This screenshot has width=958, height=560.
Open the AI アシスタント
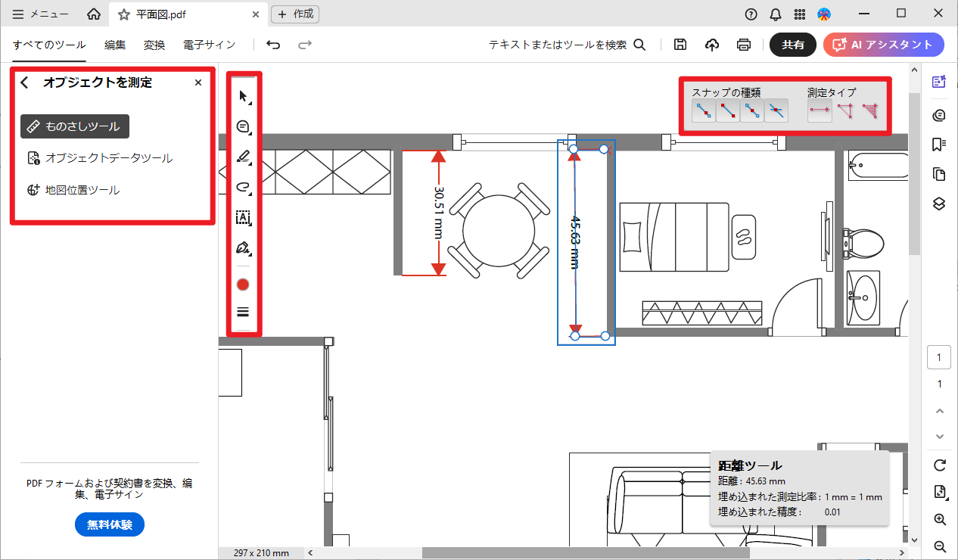coord(884,45)
